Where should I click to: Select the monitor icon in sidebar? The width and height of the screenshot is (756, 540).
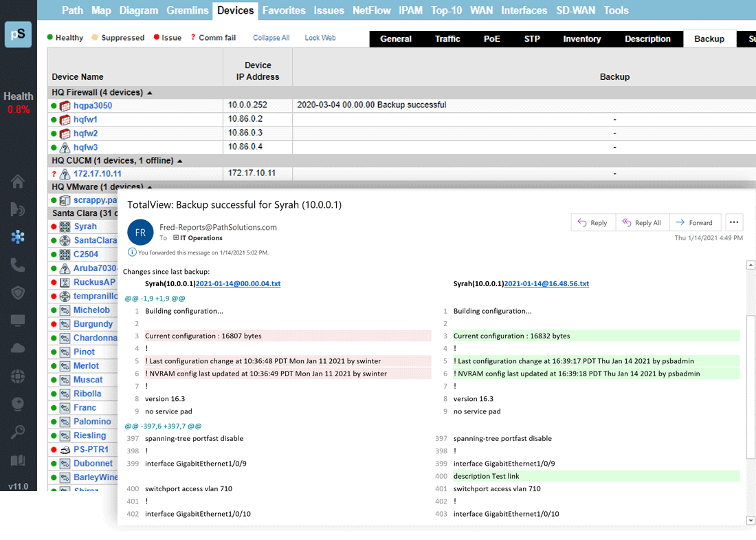(18, 321)
